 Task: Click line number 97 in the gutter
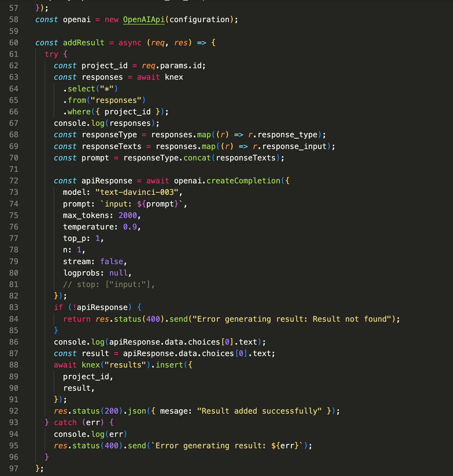(x=14, y=469)
